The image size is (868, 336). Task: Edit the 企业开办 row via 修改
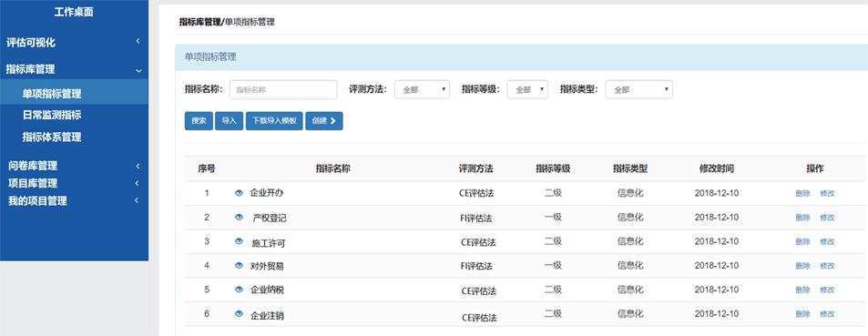click(x=827, y=193)
